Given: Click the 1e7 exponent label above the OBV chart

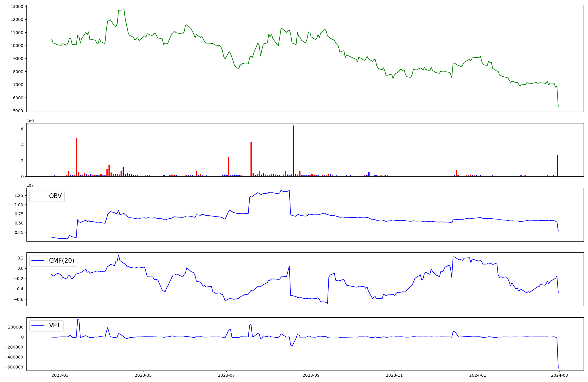Looking at the screenshot, I should pyautogui.click(x=30, y=185).
